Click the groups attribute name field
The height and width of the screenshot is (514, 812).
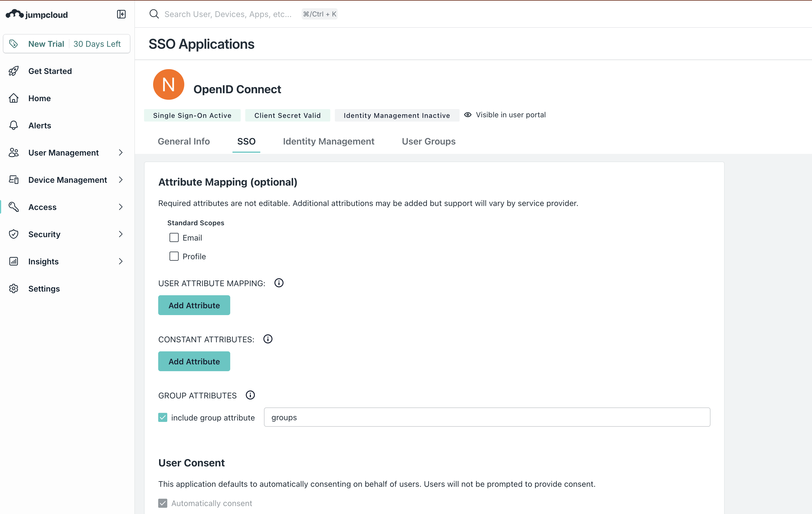point(487,417)
